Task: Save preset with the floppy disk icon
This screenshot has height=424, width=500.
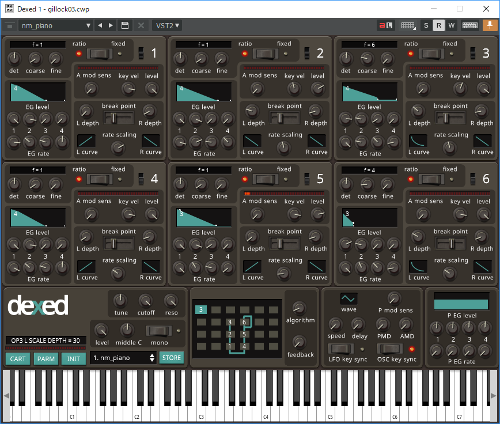Action: [125, 26]
